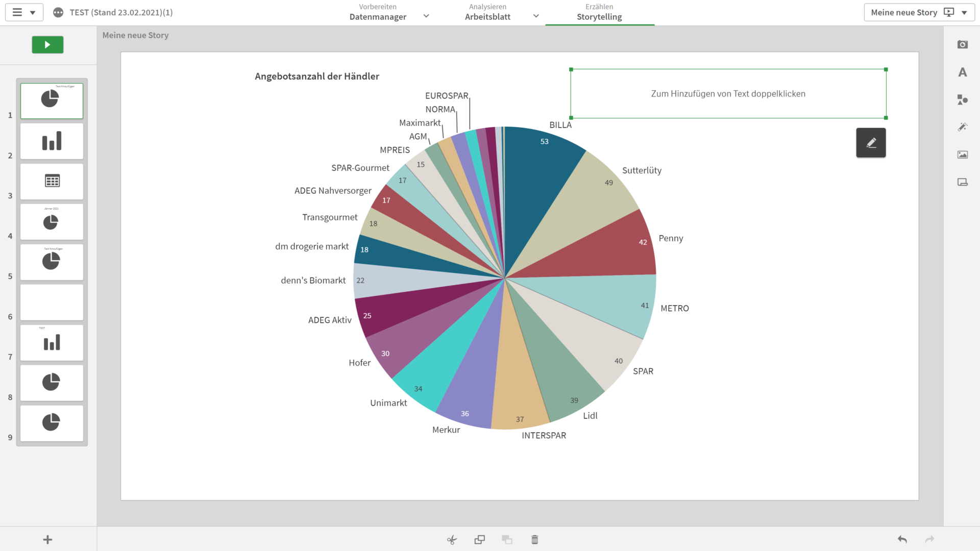This screenshot has height=551, width=980.
Task: Switch to Datenmanager tab
Action: [x=378, y=12]
